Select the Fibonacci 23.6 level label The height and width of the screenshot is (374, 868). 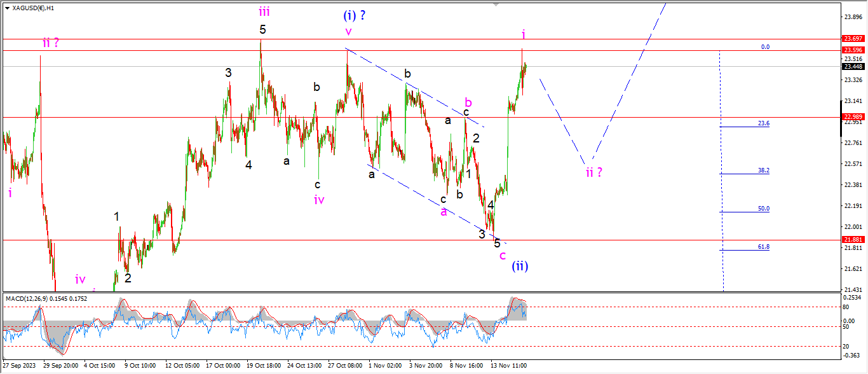pyautogui.click(x=763, y=123)
